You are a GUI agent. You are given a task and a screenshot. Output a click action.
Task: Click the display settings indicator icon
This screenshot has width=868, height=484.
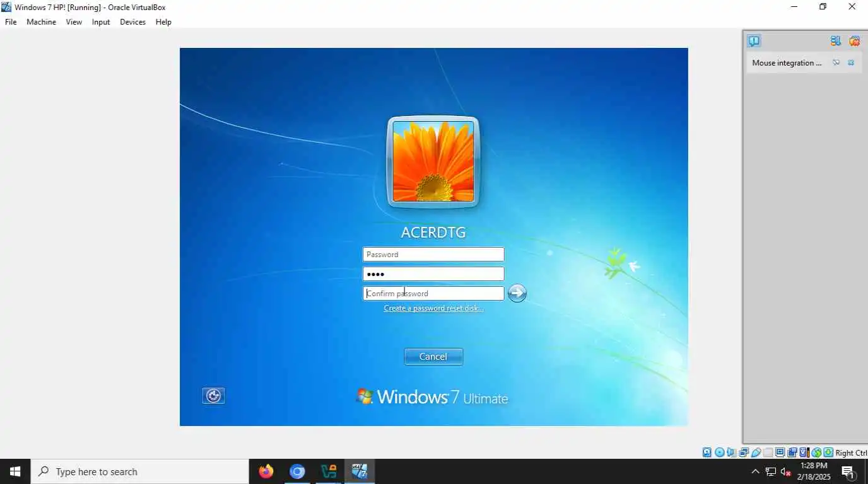tap(780, 452)
